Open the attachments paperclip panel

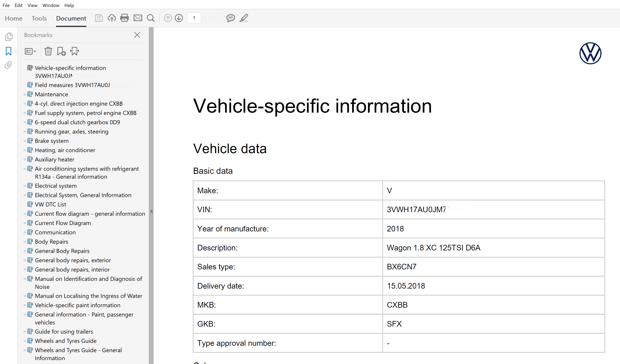(x=8, y=65)
